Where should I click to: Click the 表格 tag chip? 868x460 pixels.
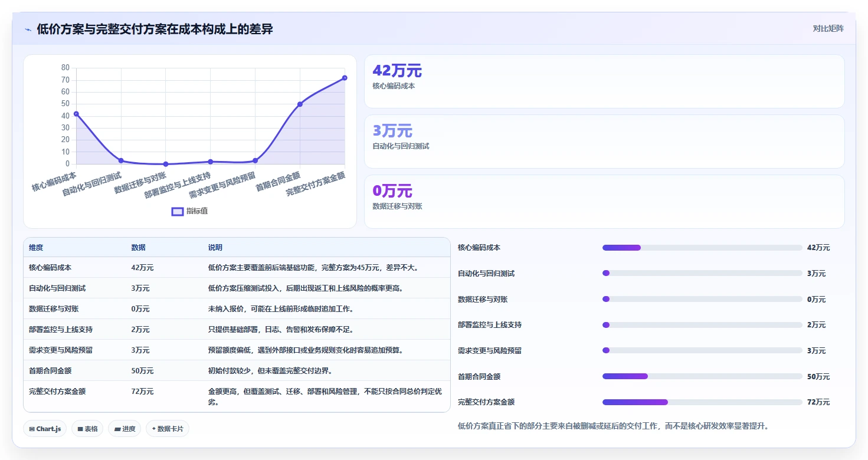87,429
